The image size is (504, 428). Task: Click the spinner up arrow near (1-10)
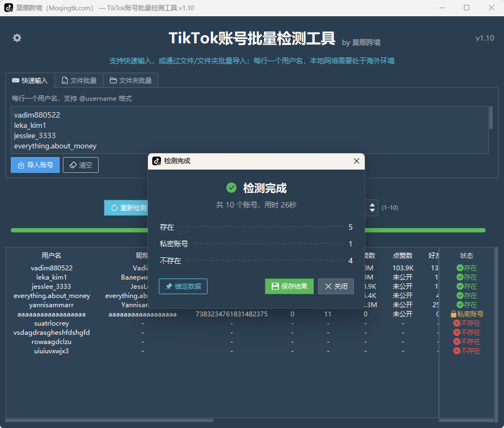[x=372, y=205]
